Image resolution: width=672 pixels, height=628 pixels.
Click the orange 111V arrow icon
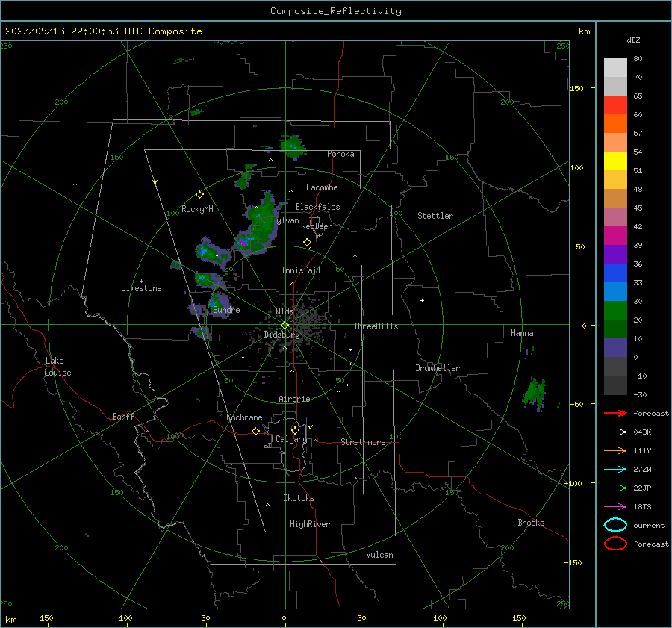[615, 450]
